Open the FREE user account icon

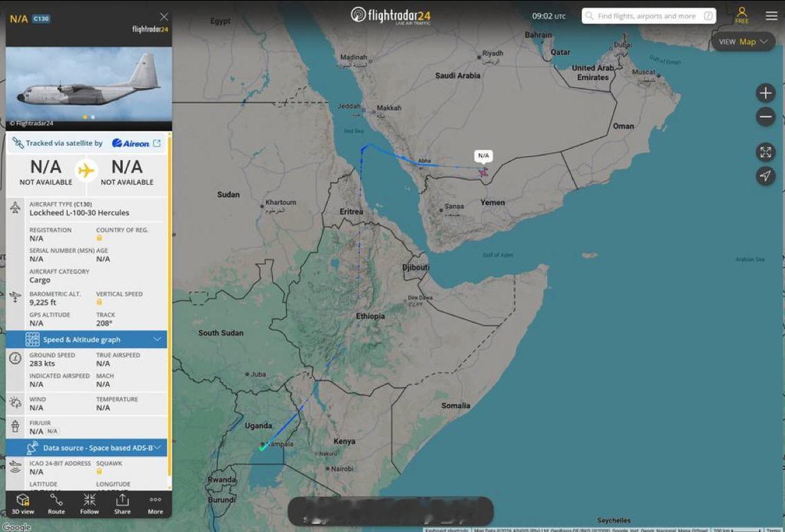742,15
